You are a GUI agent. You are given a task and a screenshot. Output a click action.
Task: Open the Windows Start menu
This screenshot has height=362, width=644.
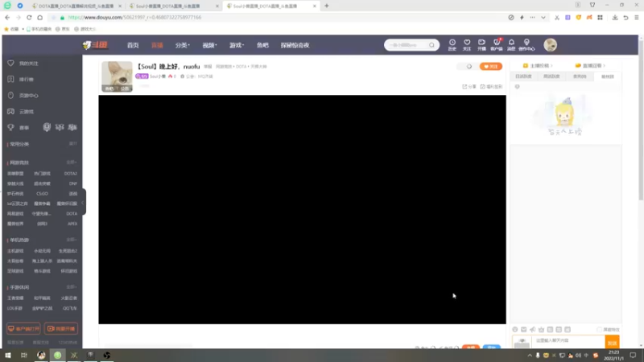pyautogui.click(x=8, y=355)
